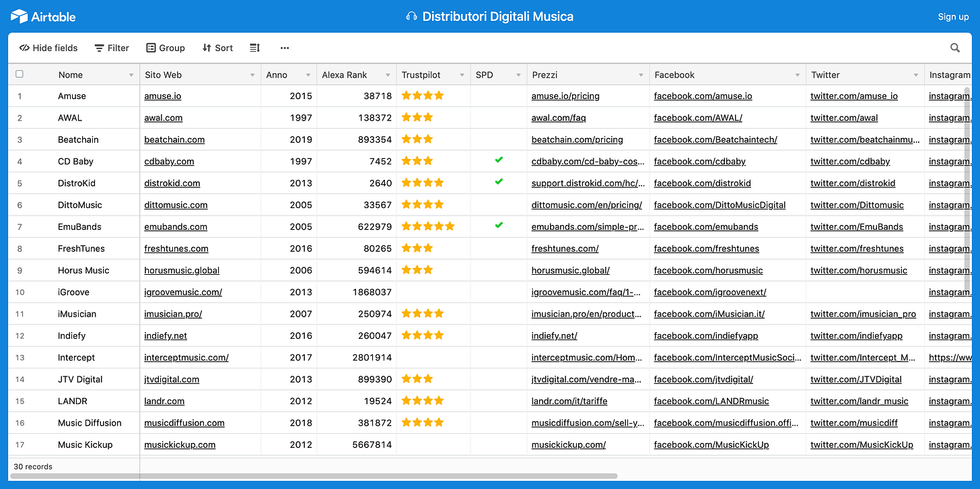
Task: Click the empty SPD cell for Amuse
Action: tap(499, 96)
